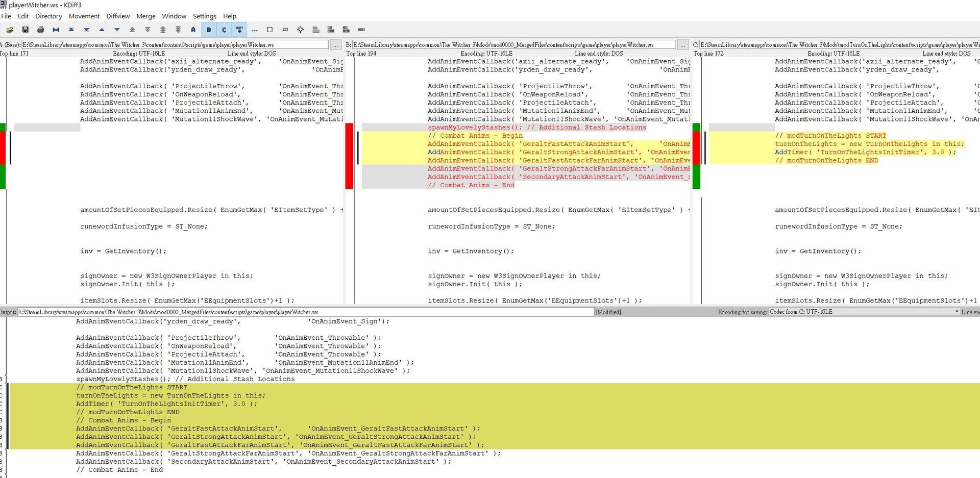Click the Open file toolbar icon

click(10, 30)
